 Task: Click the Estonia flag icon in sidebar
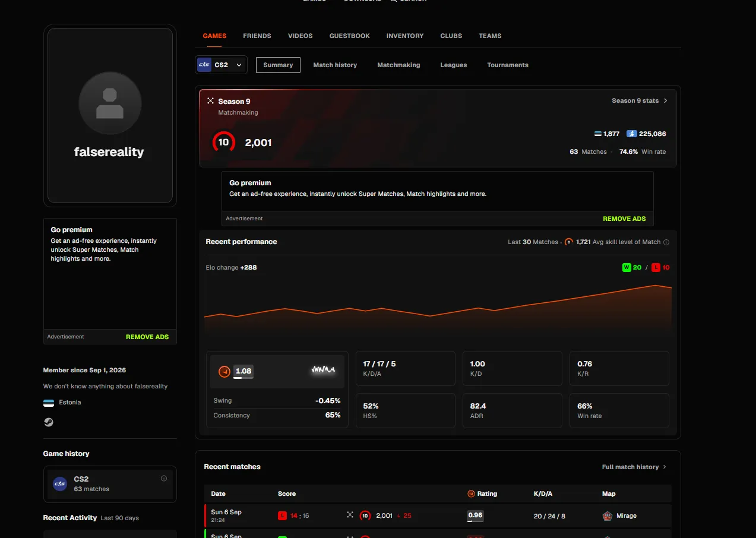pyautogui.click(x=49, y=403)
